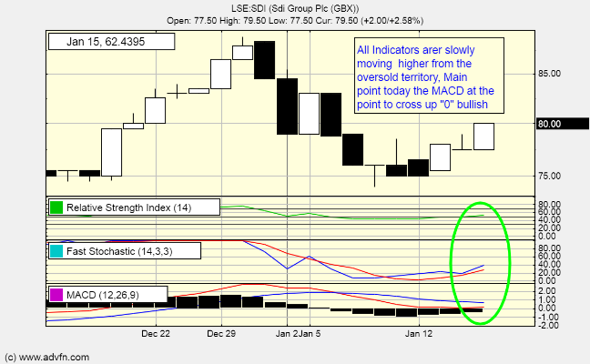Screen dimensions: 590x364
Task: Click the Jan 15, 62.4395 readout box
Action: tap(111, 41)
